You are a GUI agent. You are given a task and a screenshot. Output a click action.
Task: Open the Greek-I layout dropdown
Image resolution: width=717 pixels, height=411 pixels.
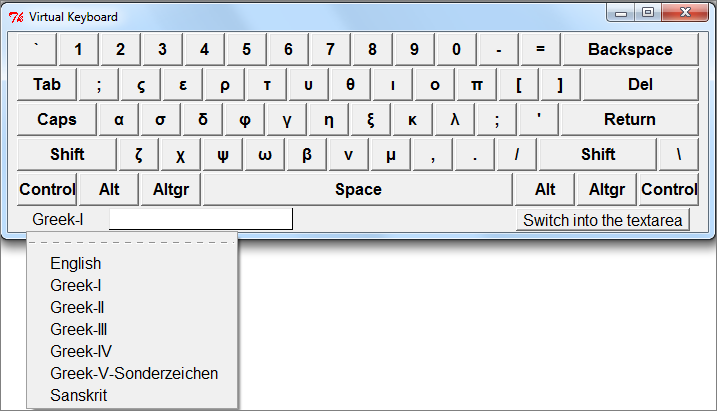pyautogui.click(x=58, y=219)
